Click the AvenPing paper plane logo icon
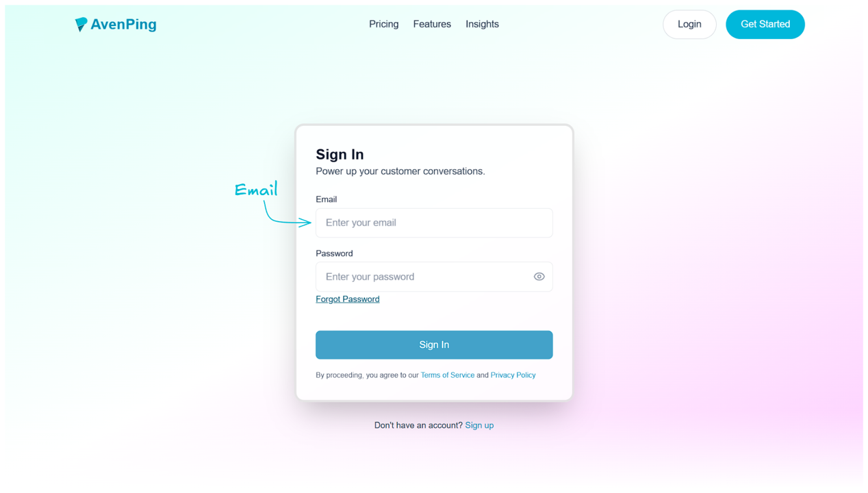The image size is (868, 493). pos(82,24)
